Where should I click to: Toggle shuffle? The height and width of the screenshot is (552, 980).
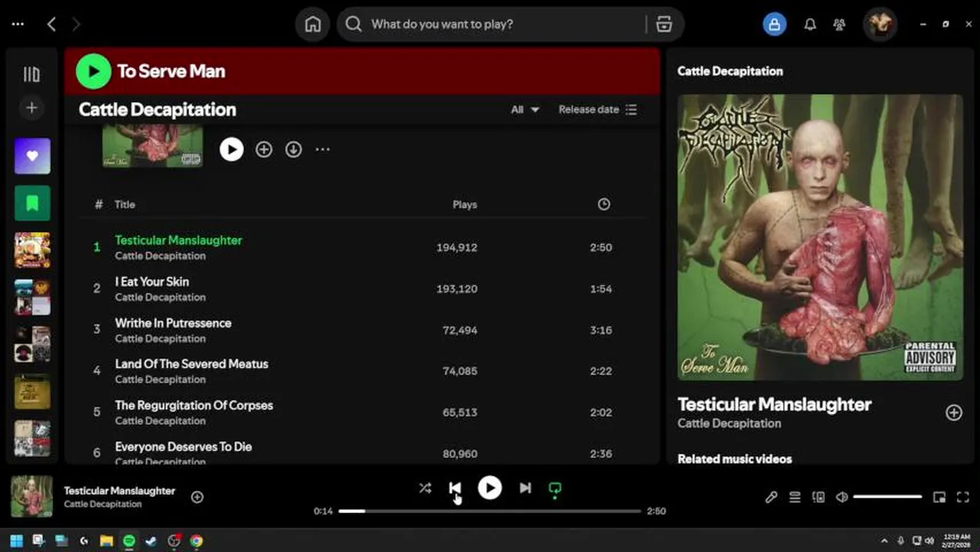(425, 488)
